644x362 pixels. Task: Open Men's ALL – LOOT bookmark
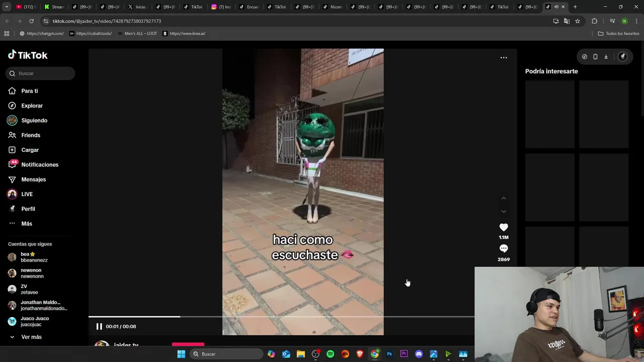pyautogui.click(x=137, y=34)
